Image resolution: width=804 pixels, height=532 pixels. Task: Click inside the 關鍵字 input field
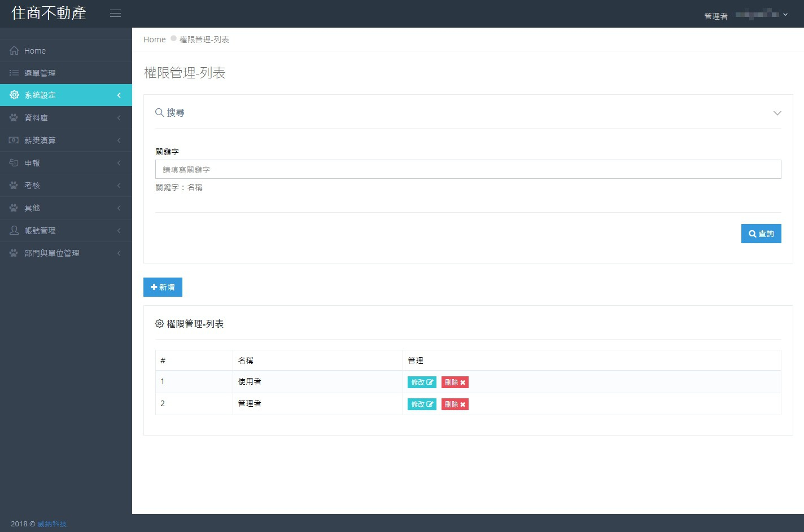467,169
